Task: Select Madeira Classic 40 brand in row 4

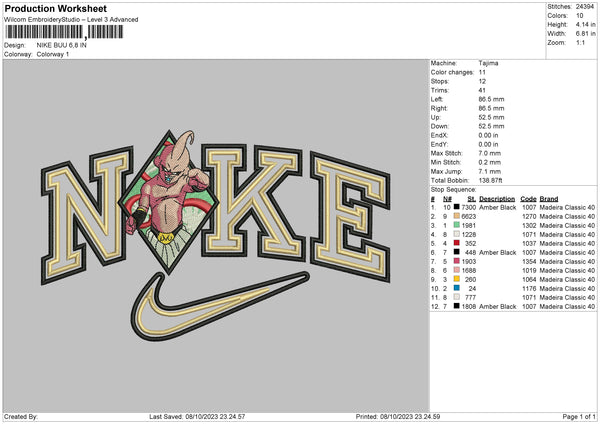Action: click(567, 234)
